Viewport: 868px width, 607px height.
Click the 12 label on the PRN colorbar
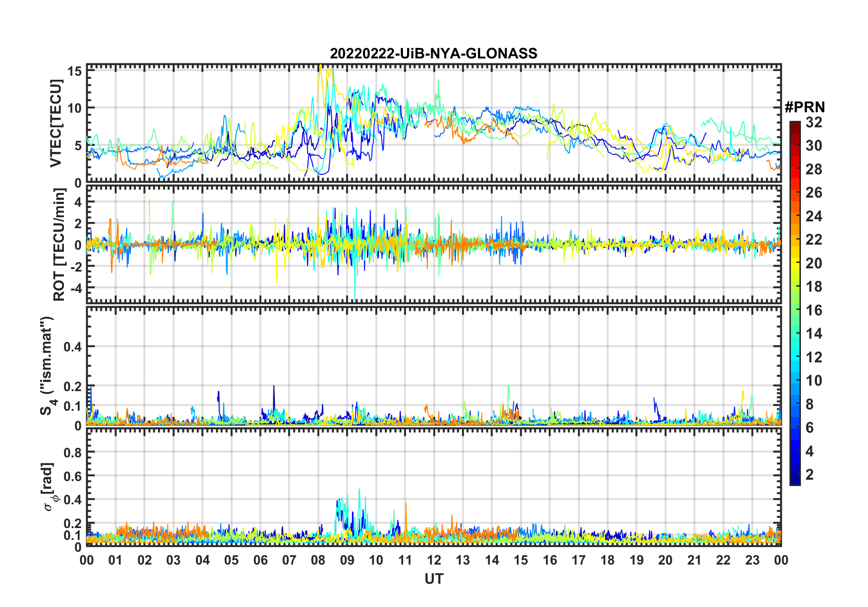tap(814, 357)
